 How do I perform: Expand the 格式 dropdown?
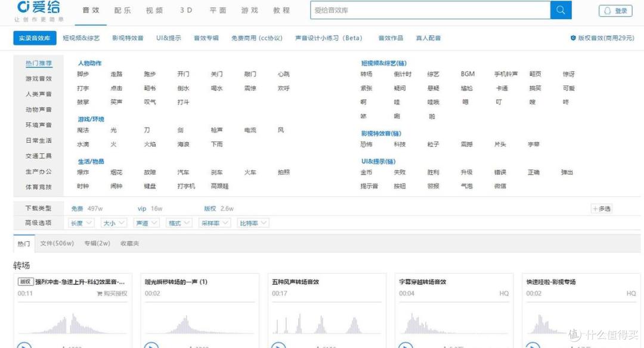pos(179,223)
